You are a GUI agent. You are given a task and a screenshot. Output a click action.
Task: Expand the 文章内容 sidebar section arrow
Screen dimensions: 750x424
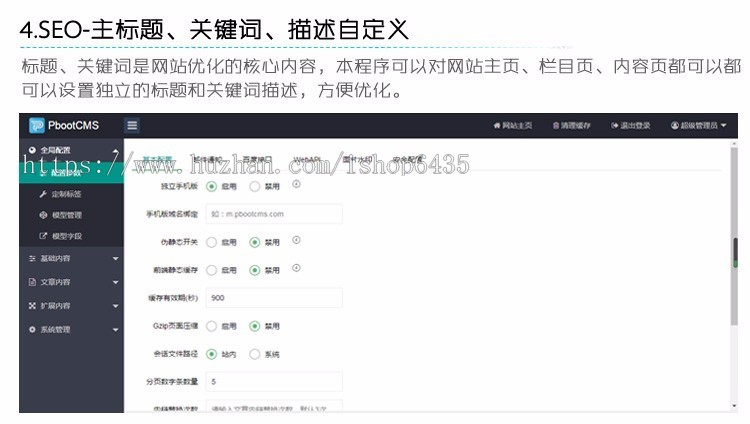(x=115, y=282)
